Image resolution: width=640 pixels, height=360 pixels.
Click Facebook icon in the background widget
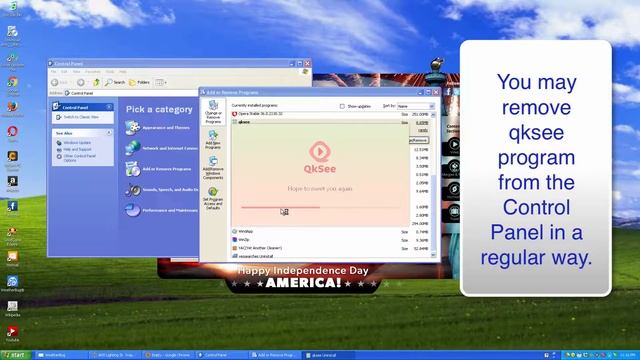click(448, 92)
